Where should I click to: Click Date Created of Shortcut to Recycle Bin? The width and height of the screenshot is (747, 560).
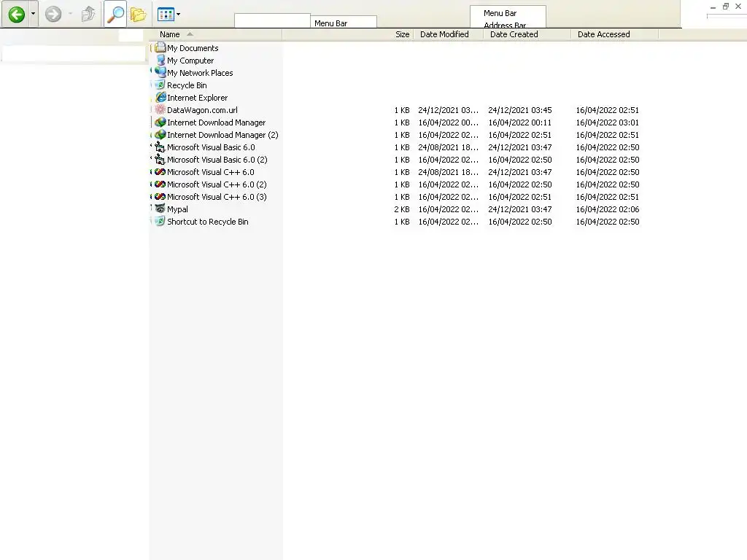coord(519,222)
